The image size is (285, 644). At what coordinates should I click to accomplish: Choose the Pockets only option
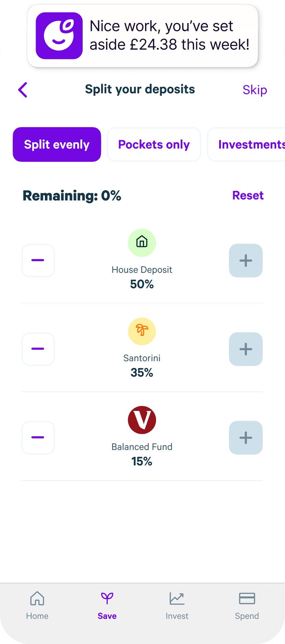[154, 144]
